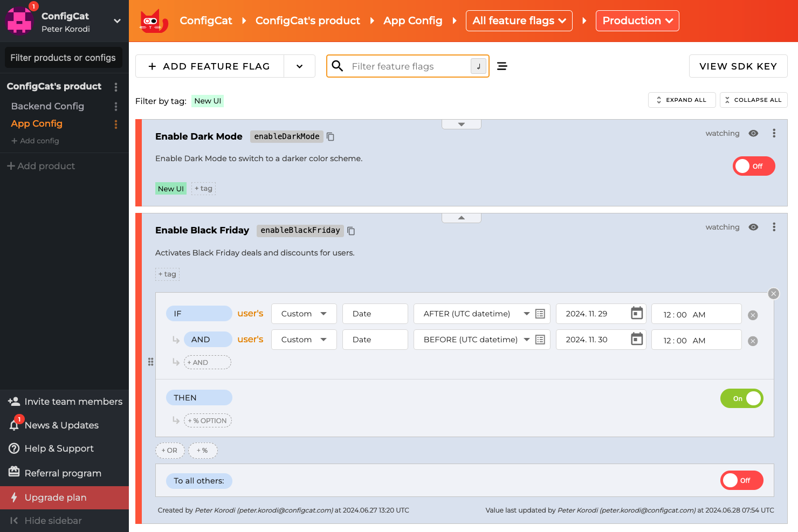The image size is (798, 532).
Task: Open ConfigCat's product breadcrumb
Action: tap(308, 20)
